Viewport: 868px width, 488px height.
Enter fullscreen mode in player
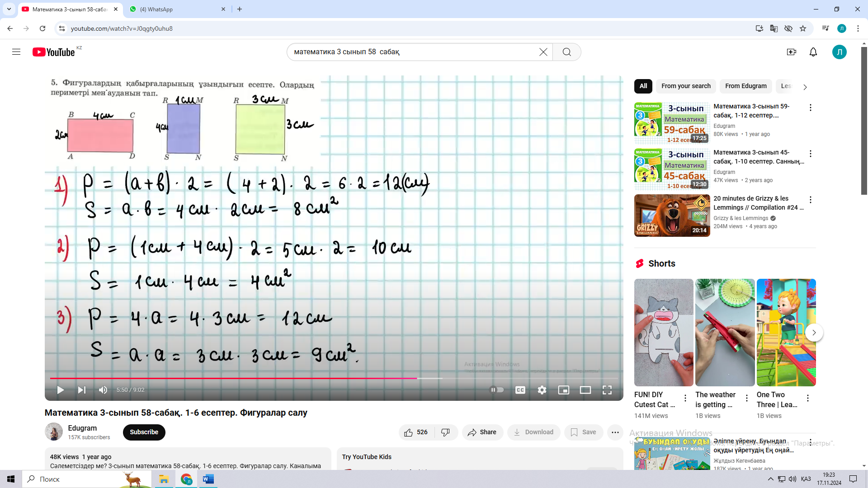tap(607, 390)
